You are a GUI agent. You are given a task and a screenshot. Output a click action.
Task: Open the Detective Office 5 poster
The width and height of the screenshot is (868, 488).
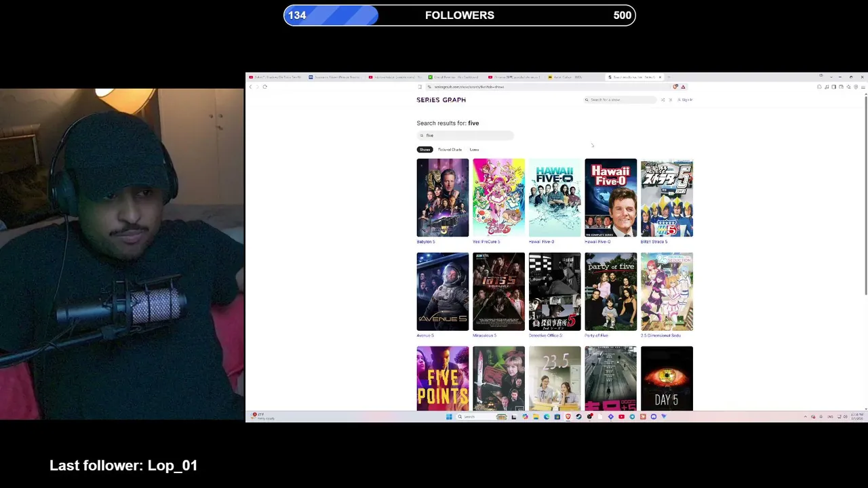point(555,291)
